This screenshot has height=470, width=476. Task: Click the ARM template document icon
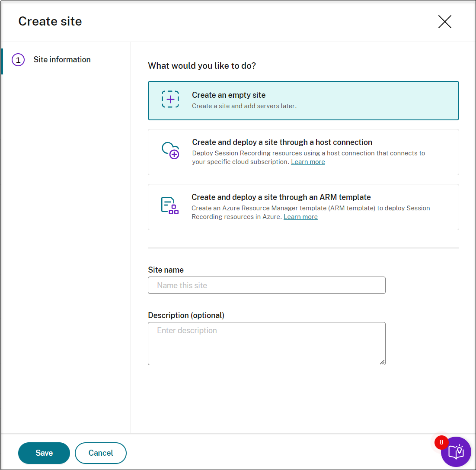point(169,206)
